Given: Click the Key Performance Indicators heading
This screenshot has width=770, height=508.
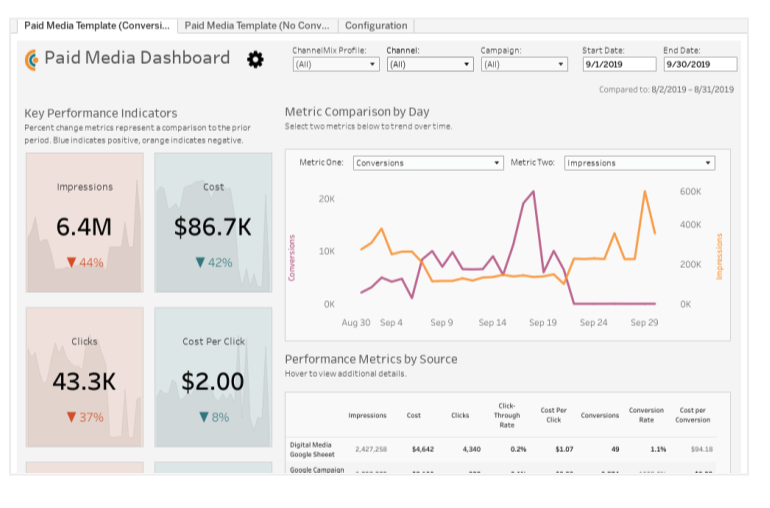Looking at the screenshot, I should click(101, 113).
